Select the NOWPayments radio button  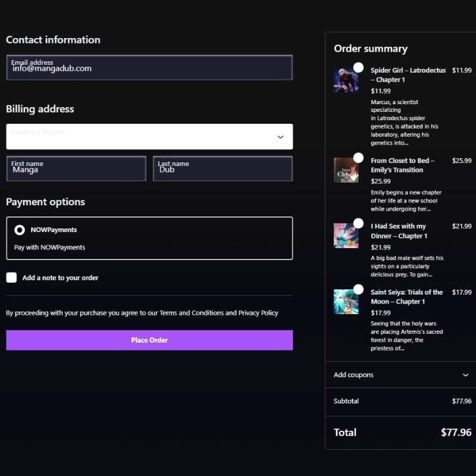20,230
